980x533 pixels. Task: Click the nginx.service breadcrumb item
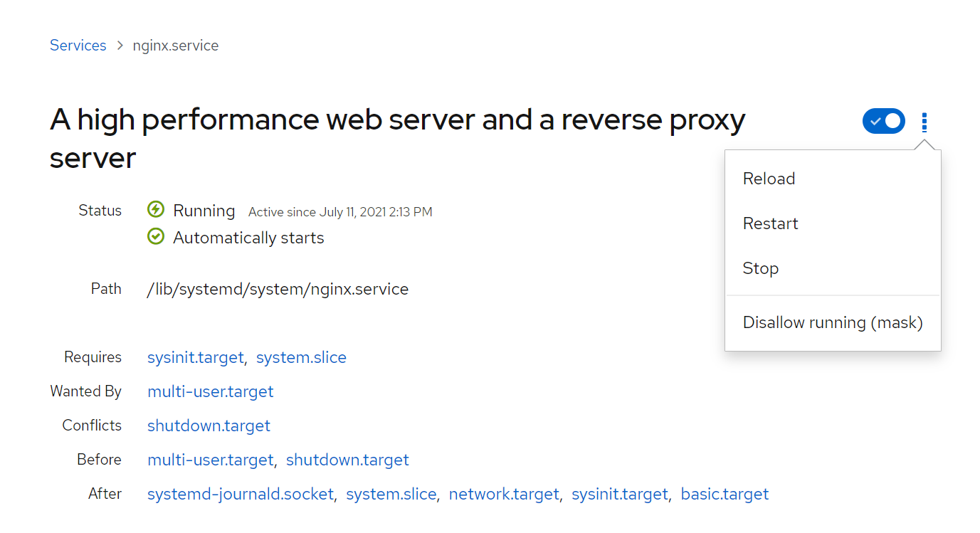coord(176,46)
